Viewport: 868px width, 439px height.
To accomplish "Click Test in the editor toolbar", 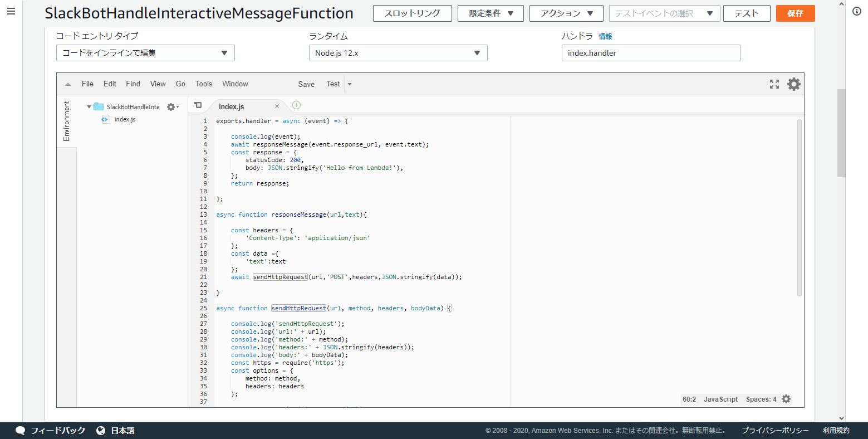I will tap(333, 84).
